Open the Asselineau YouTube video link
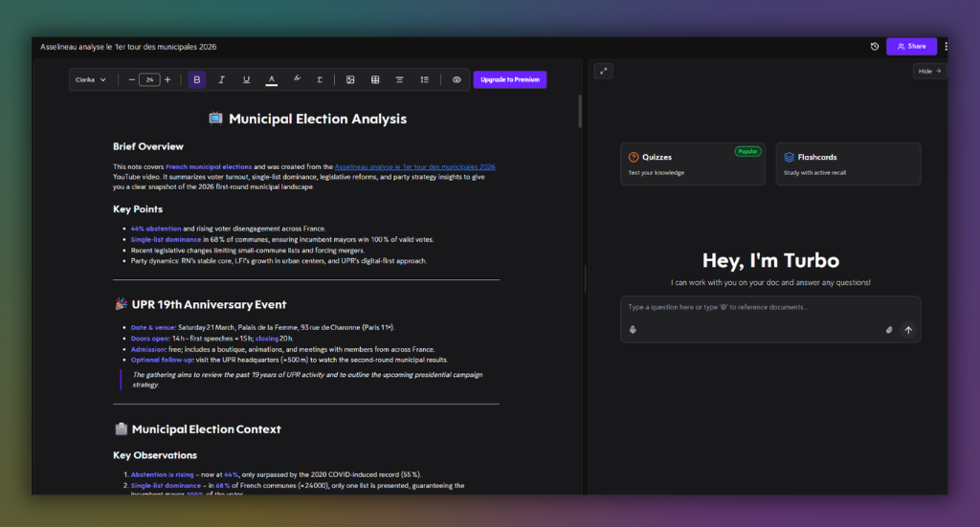Image resolution: width=980 pixels, height=527 pixels. point(414,166)
